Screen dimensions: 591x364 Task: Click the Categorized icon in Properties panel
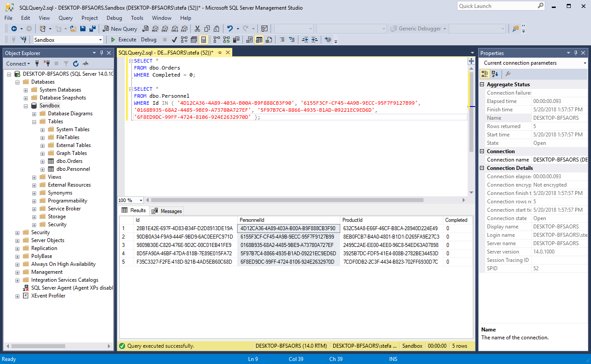click(485, 74)
